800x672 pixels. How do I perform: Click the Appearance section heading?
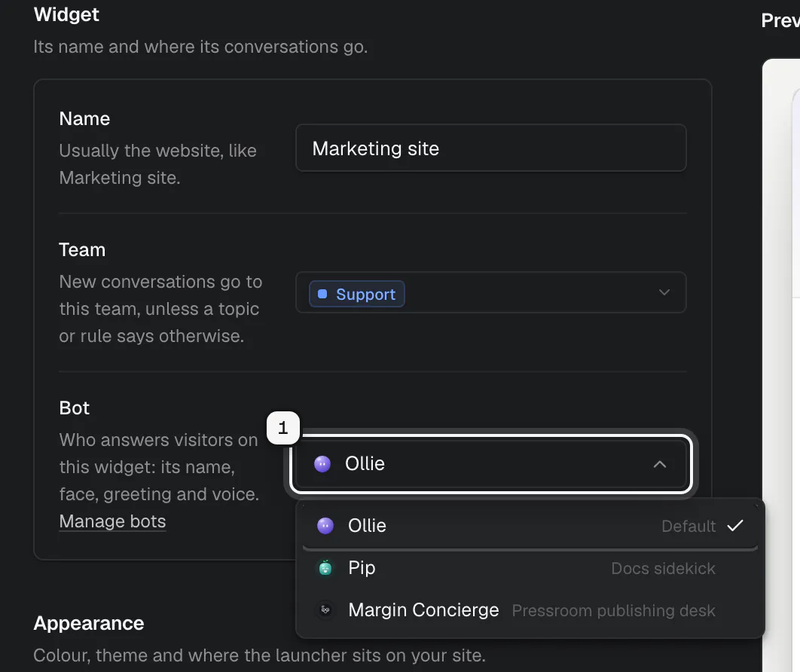89,623
